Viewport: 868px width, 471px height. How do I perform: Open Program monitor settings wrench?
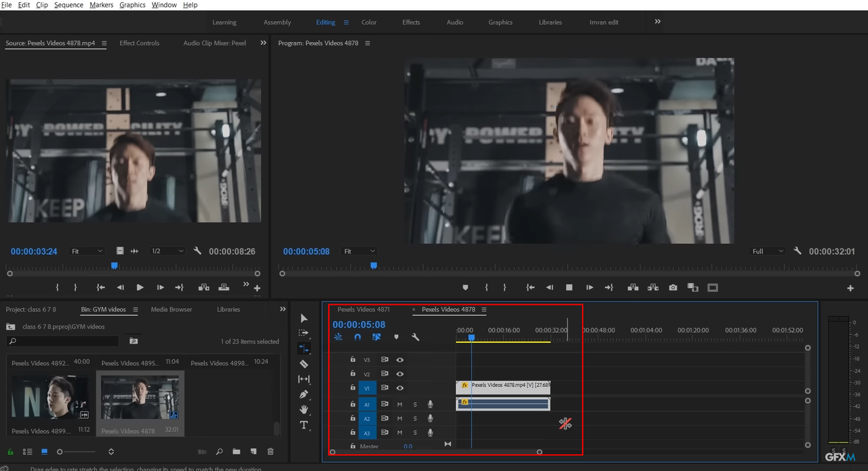coord(797,251)
